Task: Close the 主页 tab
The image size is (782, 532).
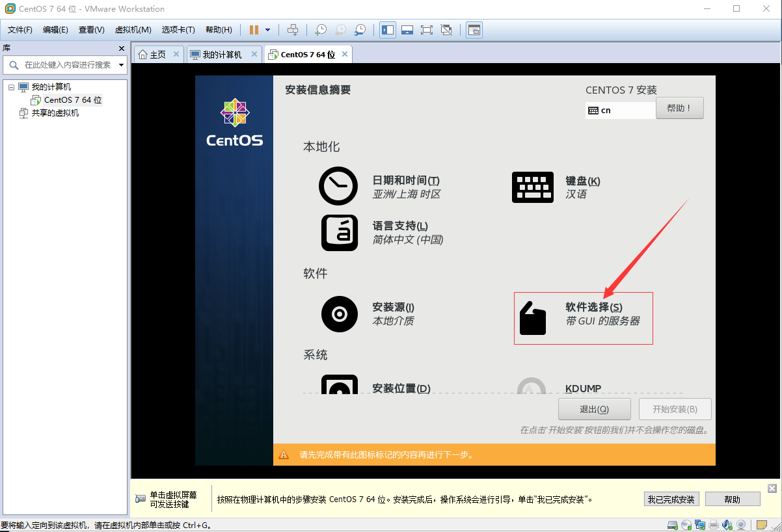Action: (x=176, y=54)
